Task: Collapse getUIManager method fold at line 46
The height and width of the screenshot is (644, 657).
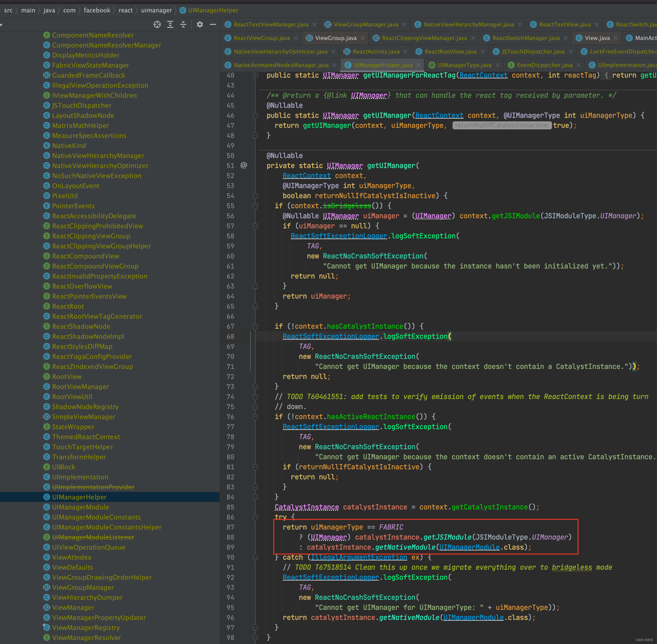Action: click(255, 116)
